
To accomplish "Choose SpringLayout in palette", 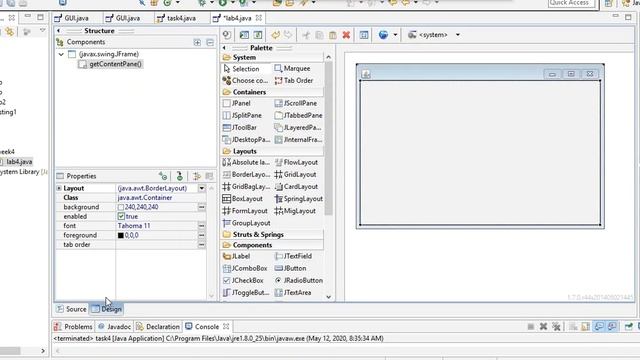I will (298, 199).
